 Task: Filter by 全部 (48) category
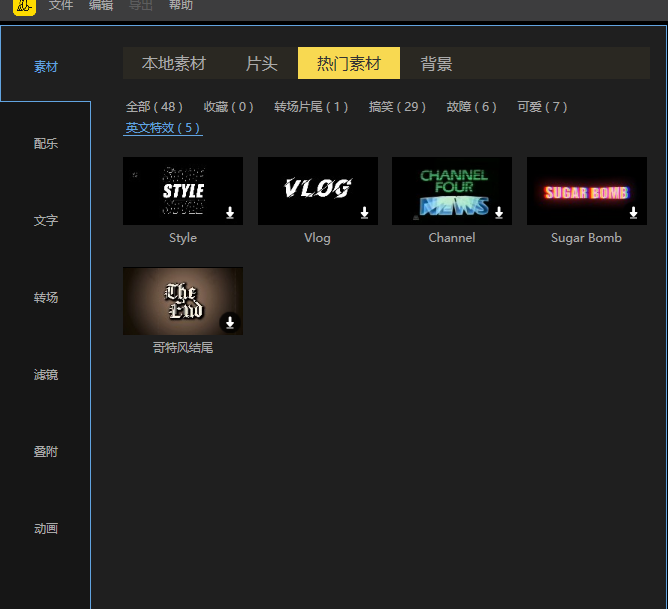[154, 107]
